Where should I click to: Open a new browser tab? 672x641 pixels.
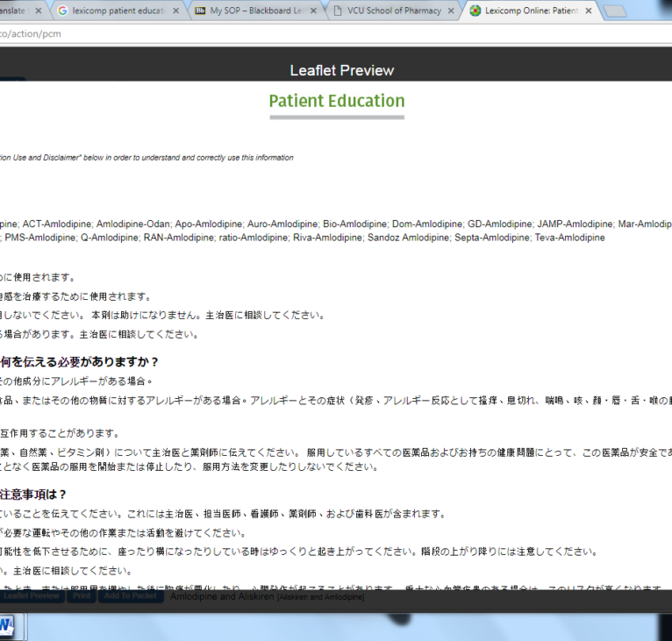[615, 11]
